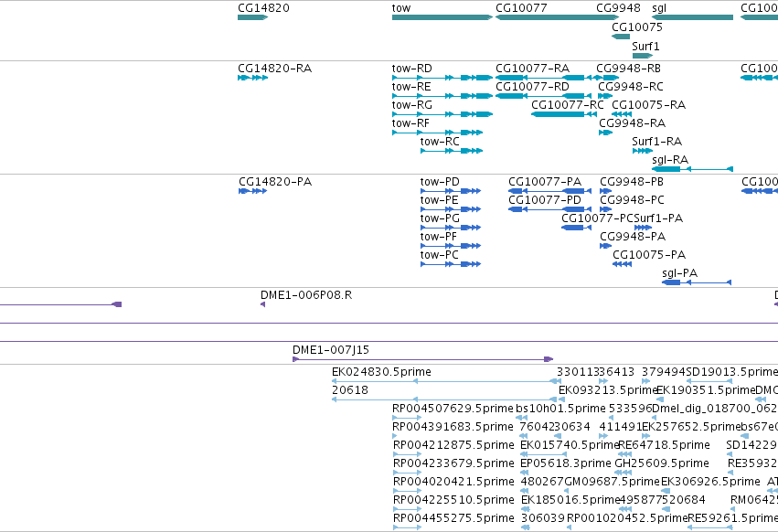Select the tow-PC protein glyph
The width and height of the screenshot is (778, 532).
pos(451,264)
